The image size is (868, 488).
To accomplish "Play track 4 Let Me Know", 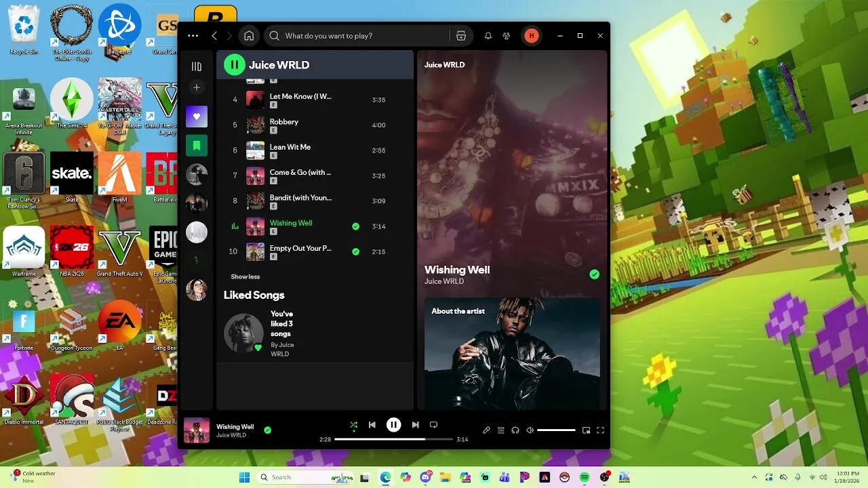I will tap(315, 100).
